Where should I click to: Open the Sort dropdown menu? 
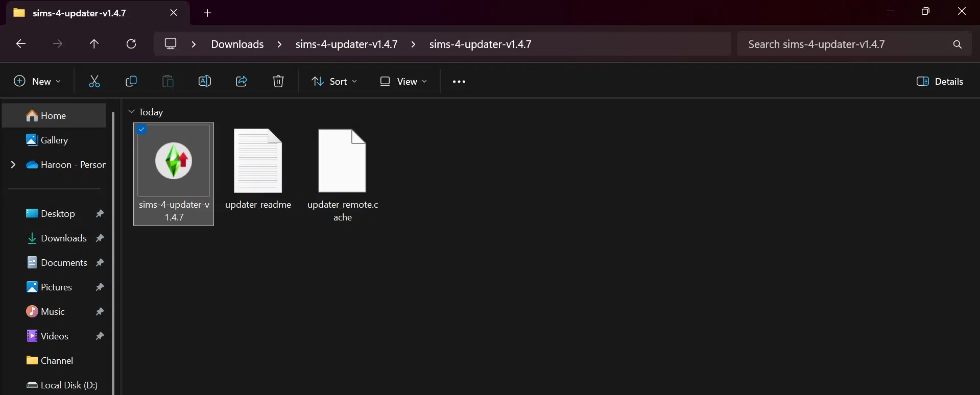[334, 82]
